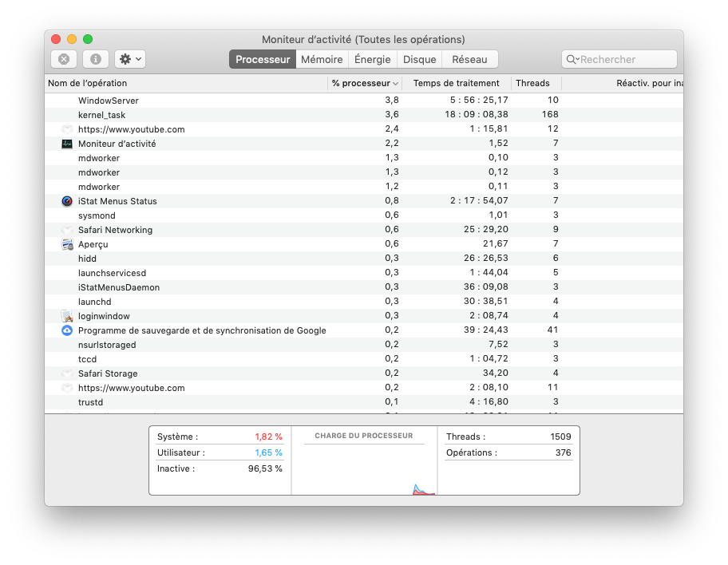Click the green zoom window button
Screen dimensions: 728x565
coord(88,39)
